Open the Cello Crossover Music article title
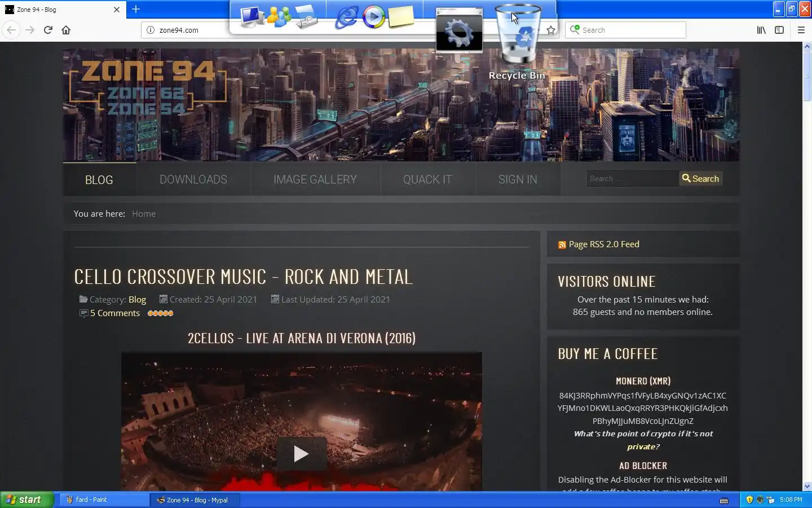The image size is (812, 508). click(244, 277)
